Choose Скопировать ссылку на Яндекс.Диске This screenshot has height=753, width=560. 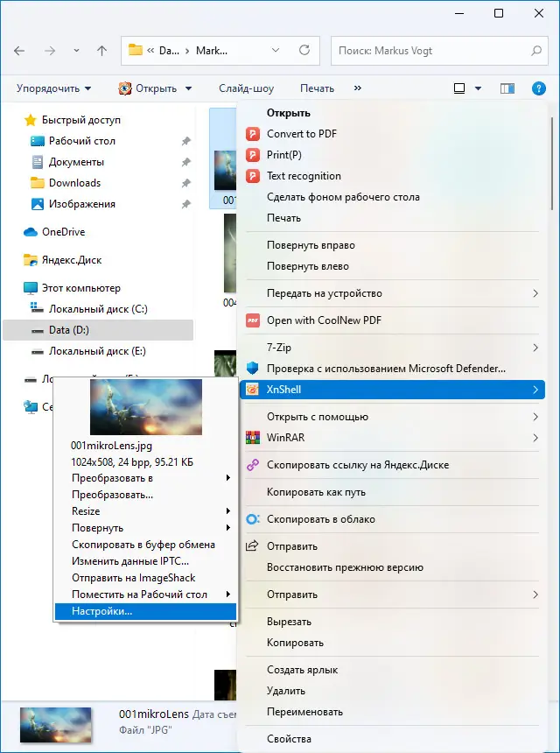point(393,465)
